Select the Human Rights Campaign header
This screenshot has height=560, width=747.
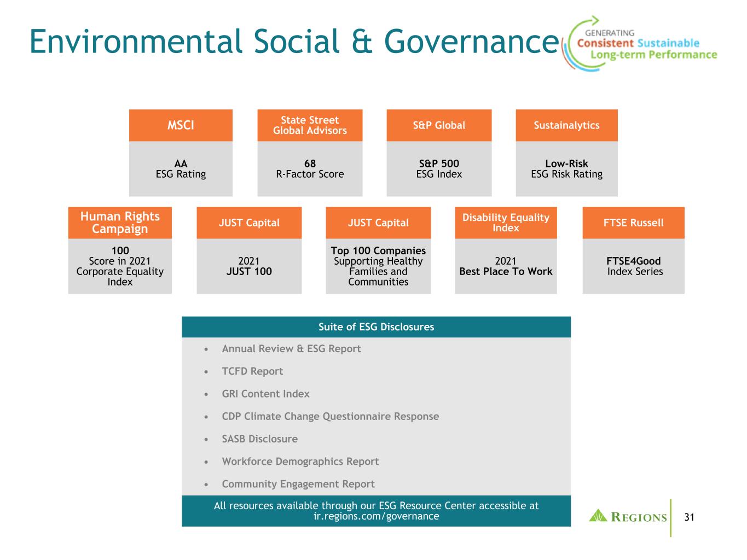[120, 223]
